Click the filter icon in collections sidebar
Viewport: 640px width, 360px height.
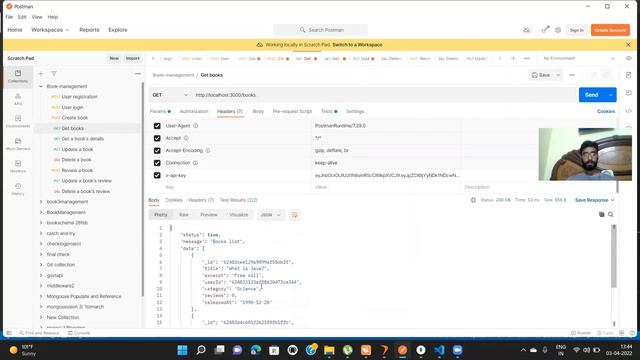[53, 74]
